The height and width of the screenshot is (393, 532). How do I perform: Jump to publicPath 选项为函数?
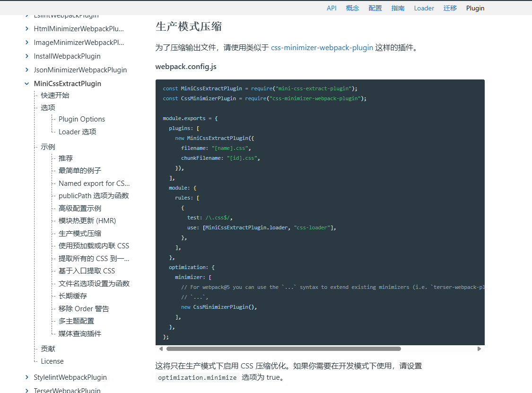94,196
